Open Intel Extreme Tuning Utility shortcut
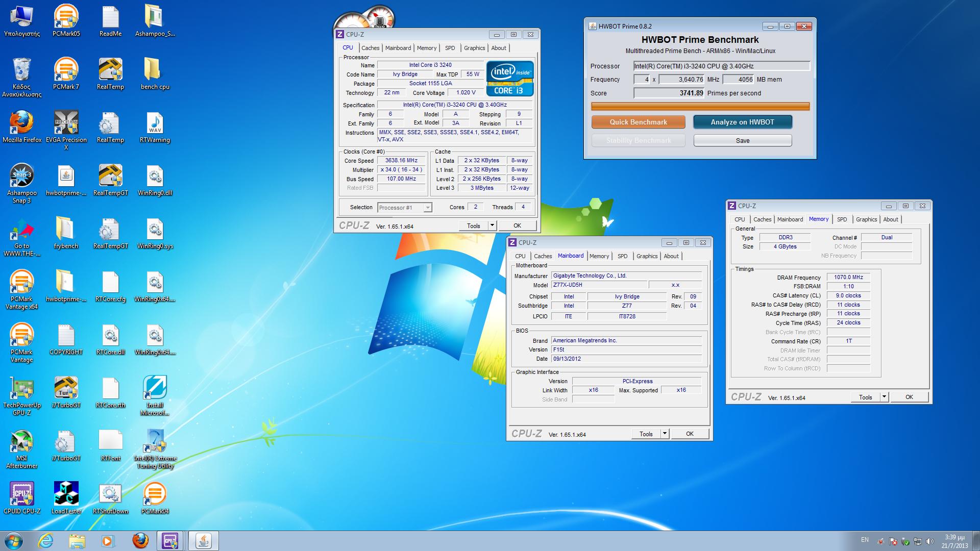980x551 pixels. pos(155,448)
